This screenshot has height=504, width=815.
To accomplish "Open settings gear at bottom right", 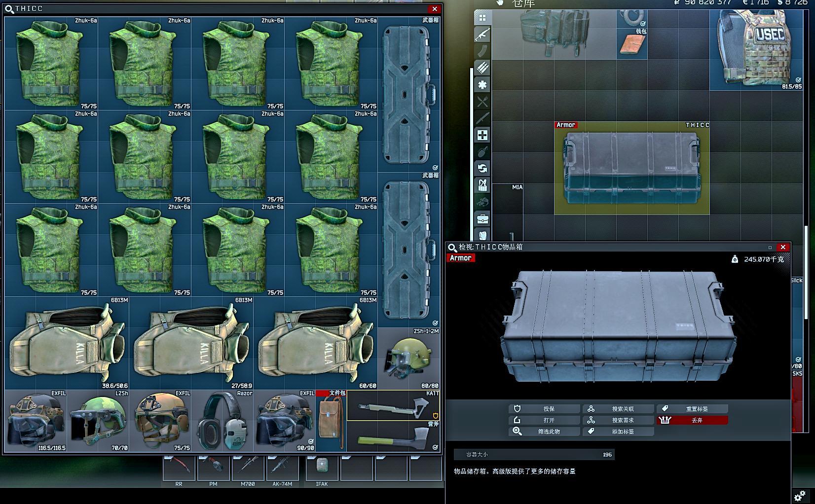I will click(x=800, y=495).
